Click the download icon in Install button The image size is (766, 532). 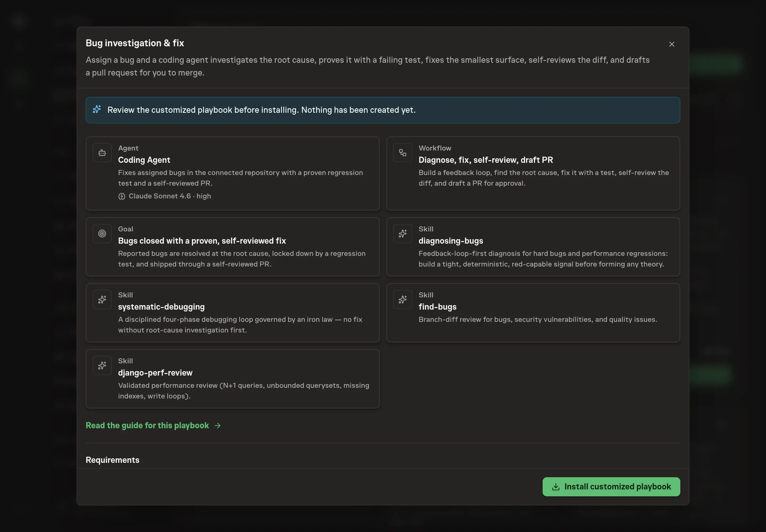(556, 487)
